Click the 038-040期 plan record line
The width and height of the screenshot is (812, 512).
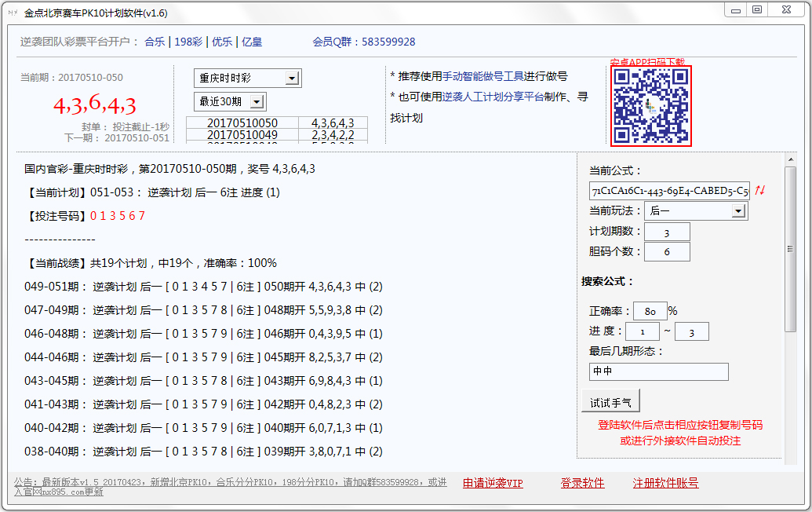tap(203, 452)
